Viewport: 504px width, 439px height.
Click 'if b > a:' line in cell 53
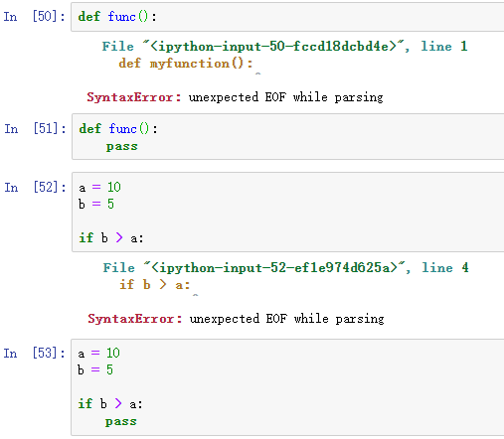pyautogui.click(x=110, y=403)
